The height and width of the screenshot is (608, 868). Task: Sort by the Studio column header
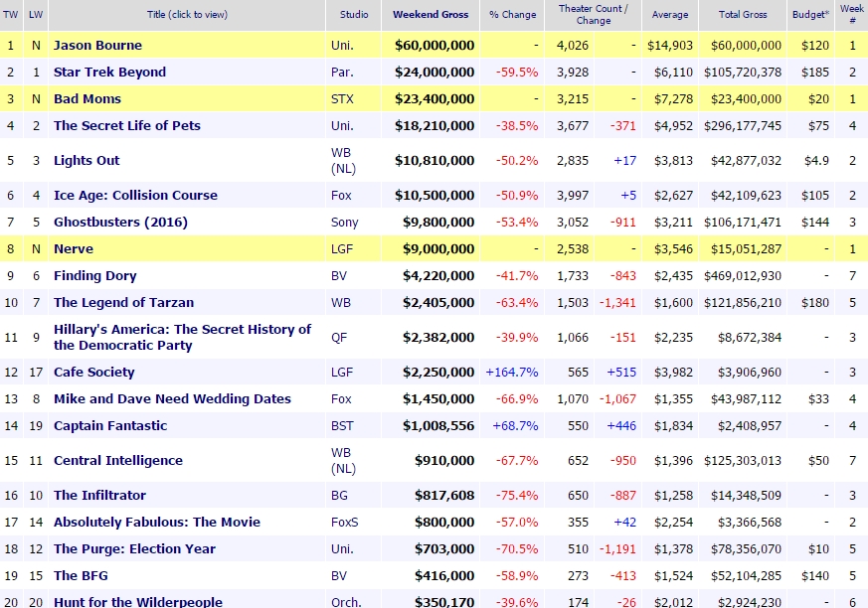click(354, 14)
